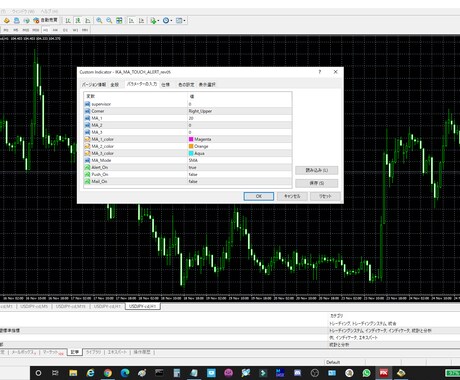Click the Aqua color swatch for MA_3_color
The height and width of the screenshot is (380, 460).
click(x=191, y=153)
